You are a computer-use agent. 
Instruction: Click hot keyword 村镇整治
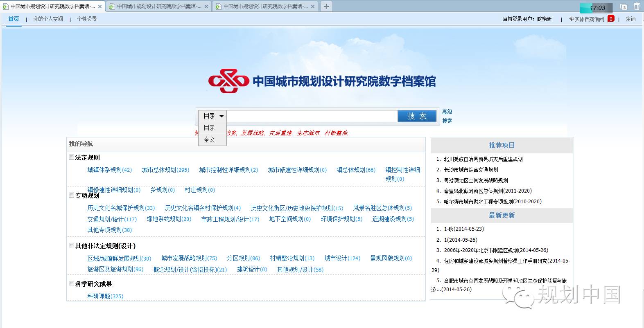(x=336, y=133)
